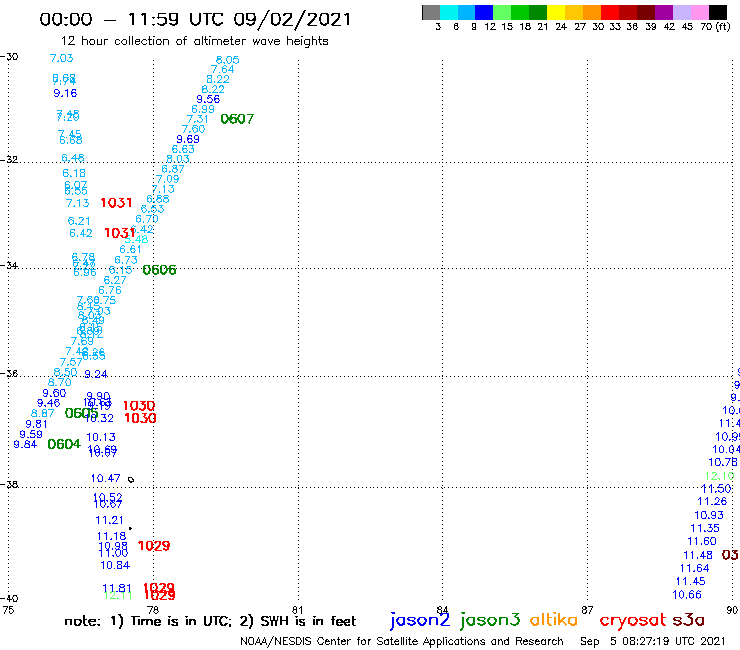Select the blue value 9.56
Screen dimensions: 740x650
tap(208, 99)
